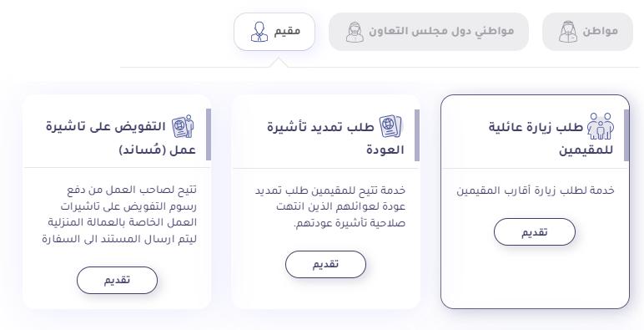
Task: Click the passports icon for return visa extension
Action: click(x=391, y=126)
